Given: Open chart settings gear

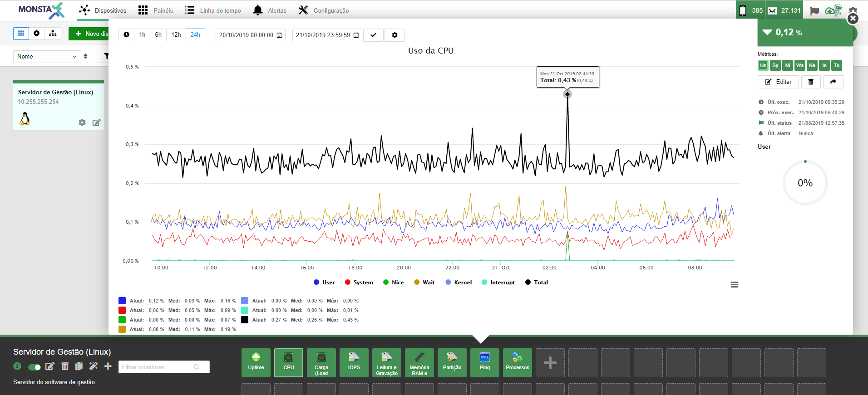Looking at the screenshot, I should [x=395, y=35].
